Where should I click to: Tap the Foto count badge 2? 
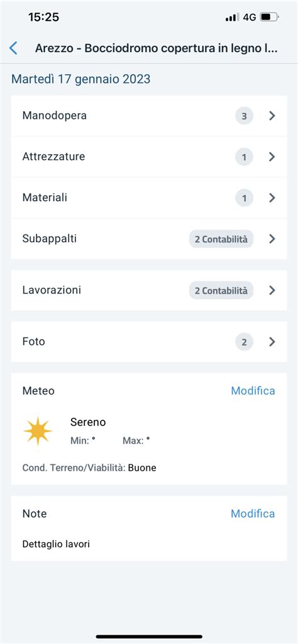click(244, 342)
